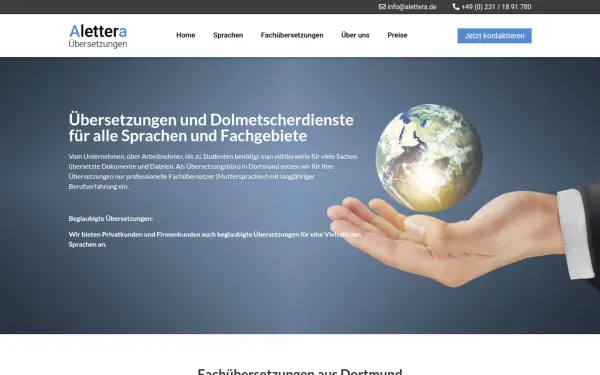Open the Sprachen menu item
Screen dimensions: 600x375
(x=228, y=35)
